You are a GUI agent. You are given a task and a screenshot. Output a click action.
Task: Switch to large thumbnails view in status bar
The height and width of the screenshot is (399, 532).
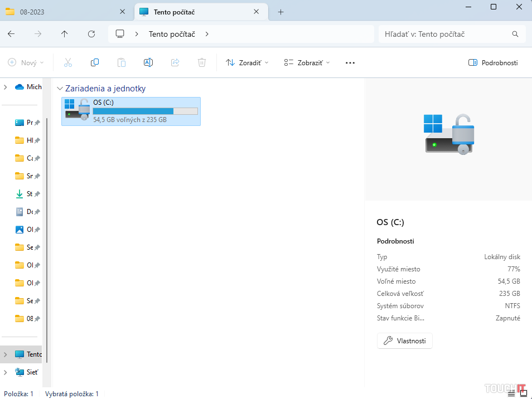pyautogui.click(x=524, y=393)
